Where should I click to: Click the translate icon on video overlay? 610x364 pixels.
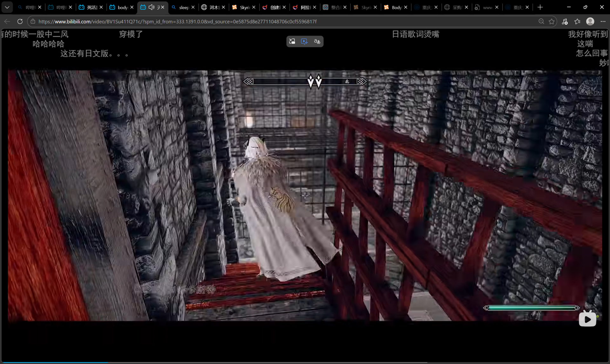click(x=317, y=41)
